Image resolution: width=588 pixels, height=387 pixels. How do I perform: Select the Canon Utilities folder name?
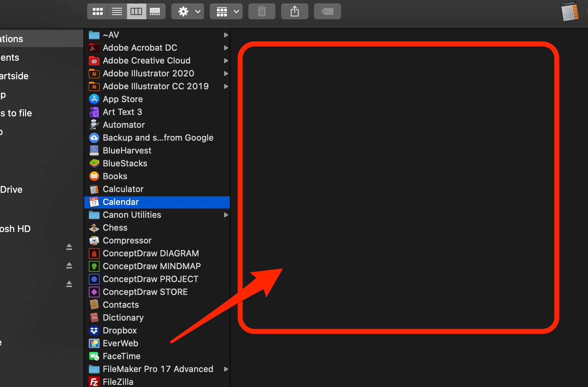click(132, 215)
